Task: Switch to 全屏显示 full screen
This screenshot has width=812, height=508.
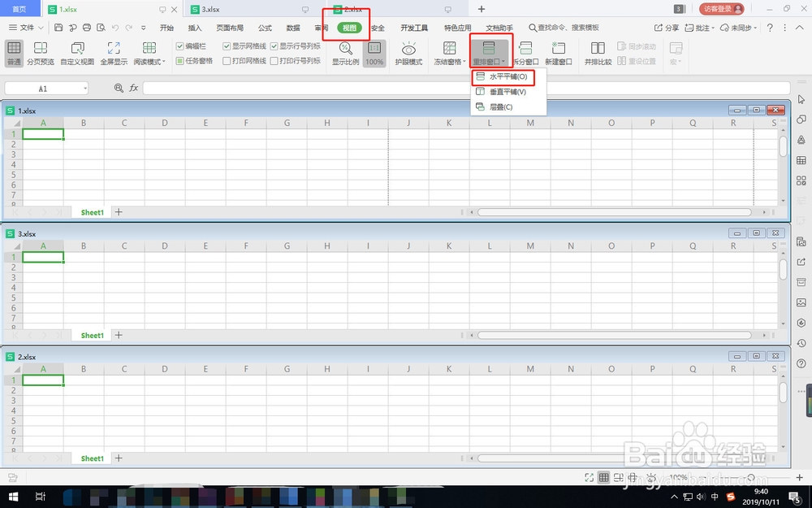Action: coord(114,53)
